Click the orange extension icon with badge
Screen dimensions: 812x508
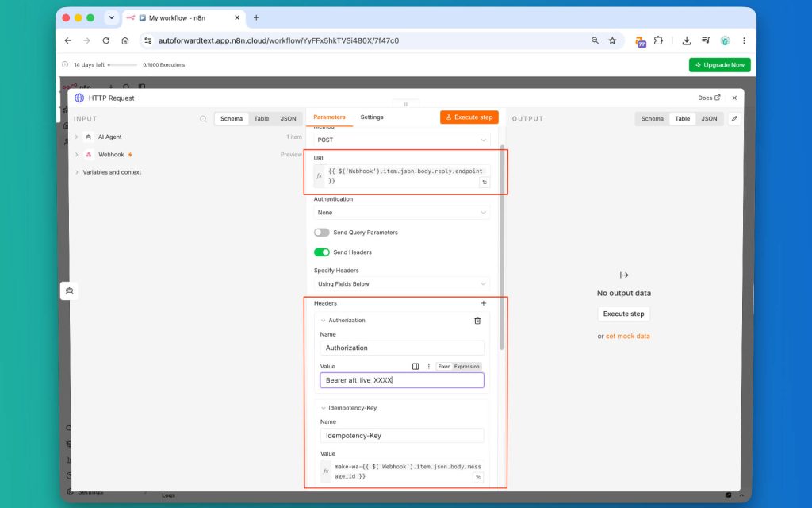641,41
